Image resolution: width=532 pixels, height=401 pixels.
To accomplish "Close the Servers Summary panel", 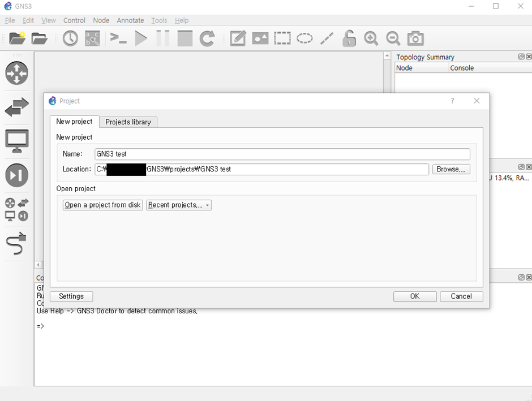I will pos(529,167).
